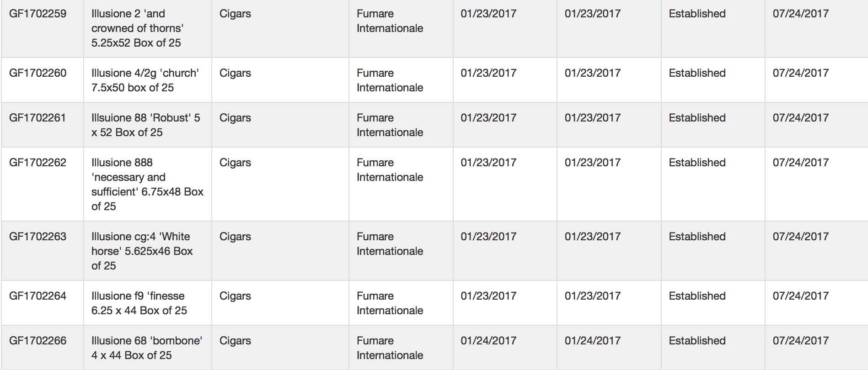Image resolution: width=868 pixels, height=370 pixels.
Task: Choose the GF1702263 record
Action: pyautogui.click(x=38, y=237)
